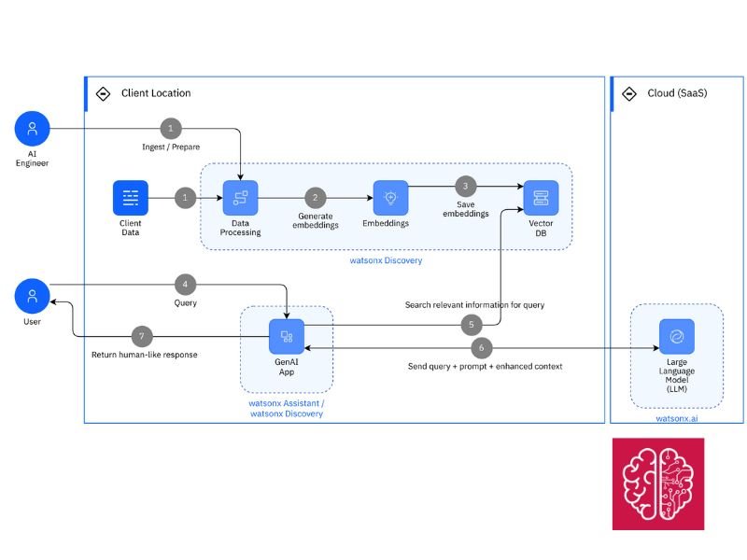Click the step 5 circle marker
The height and width of the screenshot is (560, 747).
tap(472, 325)
